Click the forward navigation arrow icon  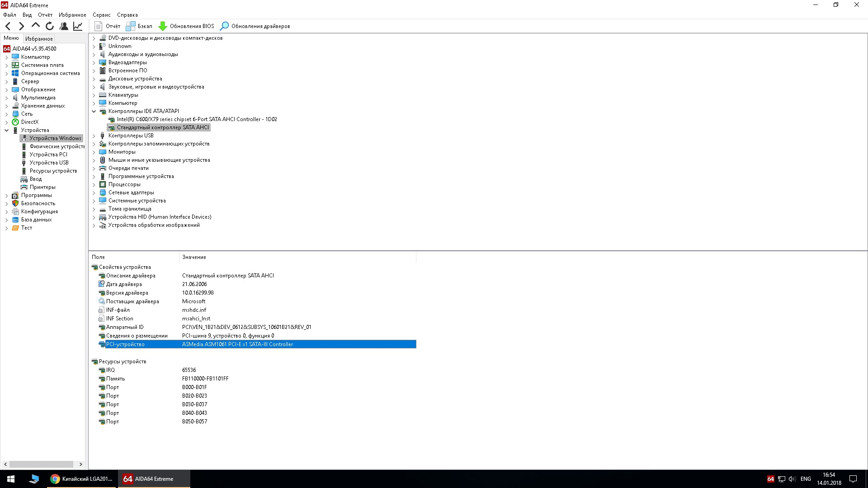(21, 26)
